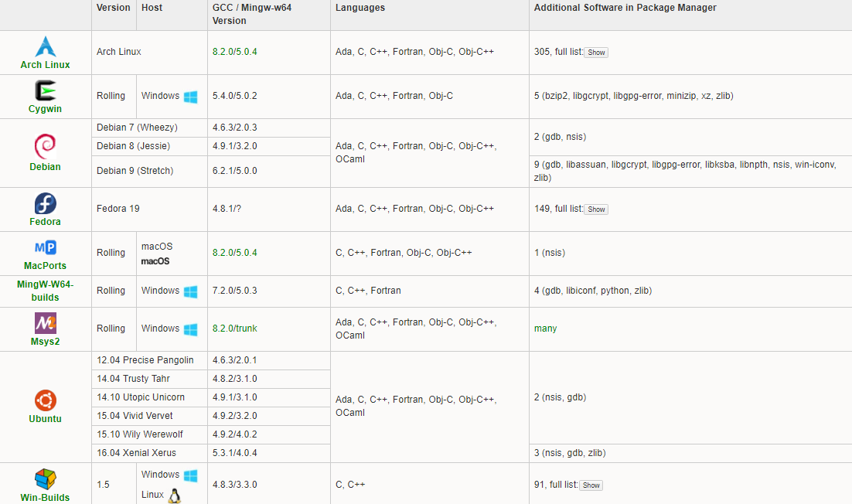Viewport: 852px width, 504px height.
Task: Click the Fedora logo icon
Action: click(46, 203)
